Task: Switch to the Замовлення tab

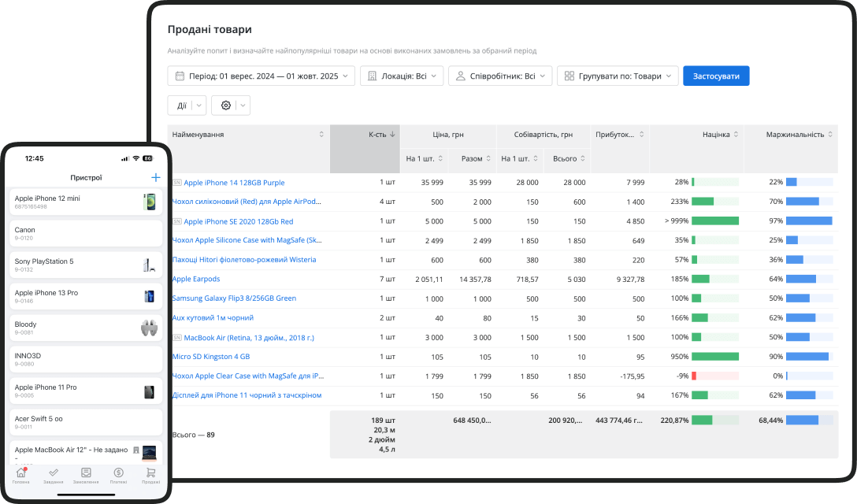Action: [86, 472]
